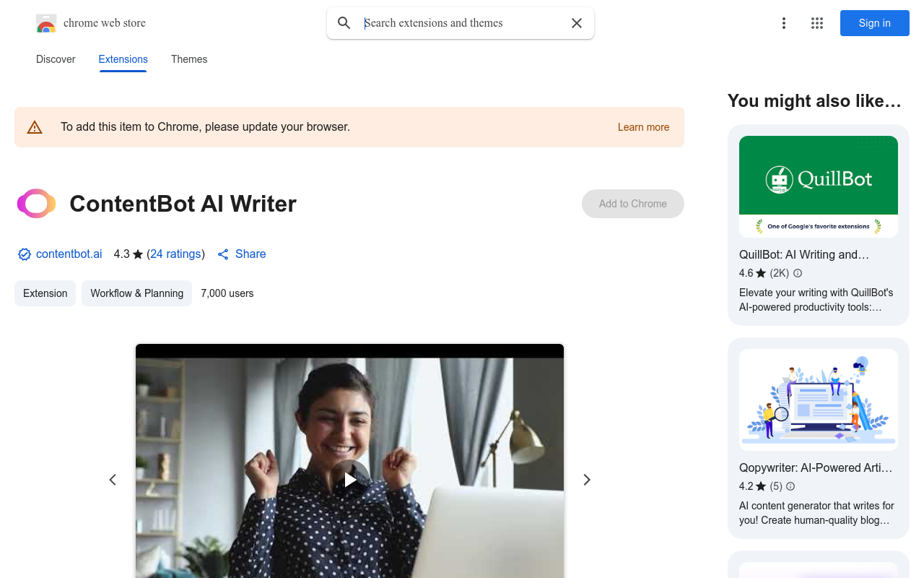Image resolution: width=924 pixels, height=578 pixels.
Task: Click the Share link
Action: [x=242, y=254]
